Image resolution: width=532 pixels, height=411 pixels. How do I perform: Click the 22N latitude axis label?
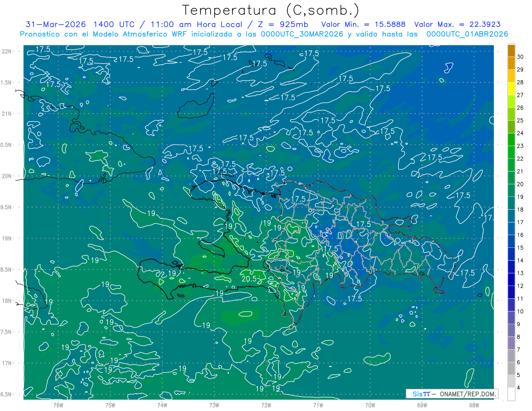6,51
